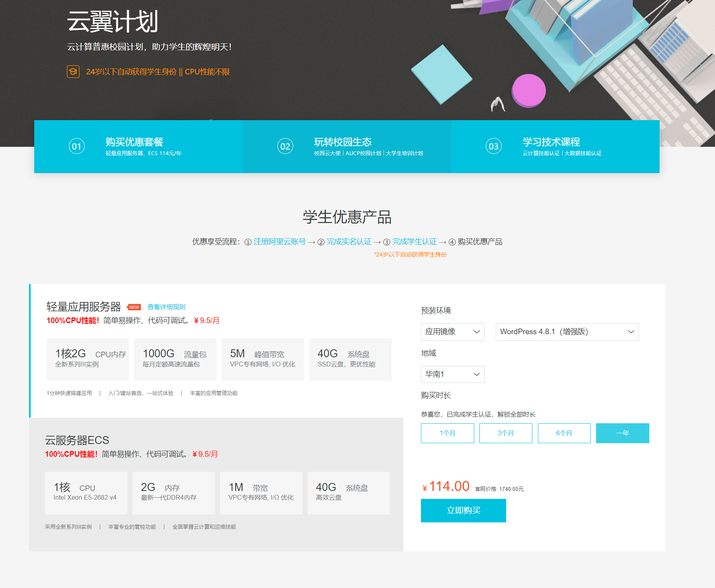Open the 学习技术课程 tab
This screenshot has width=715, height=588.
coord(555,146)
